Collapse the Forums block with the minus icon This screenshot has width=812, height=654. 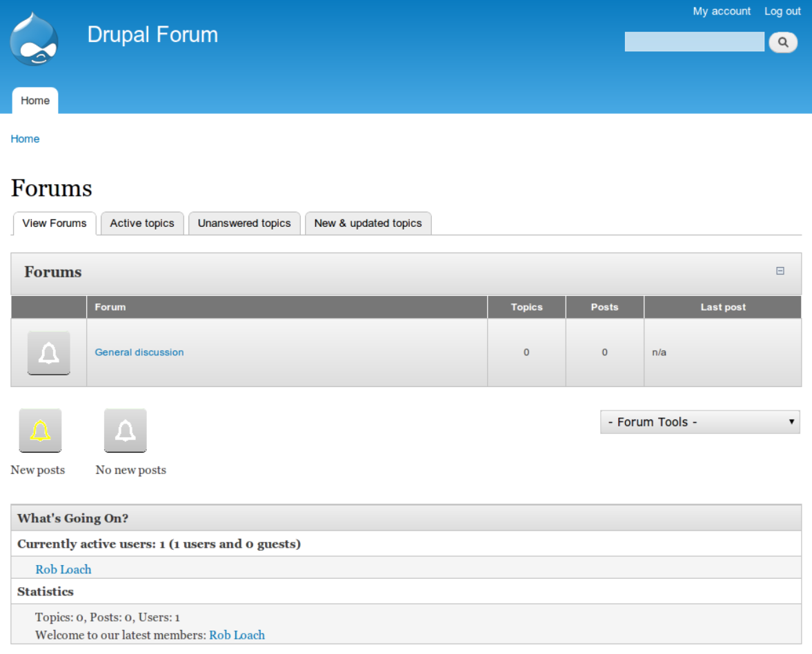[780, 270]
